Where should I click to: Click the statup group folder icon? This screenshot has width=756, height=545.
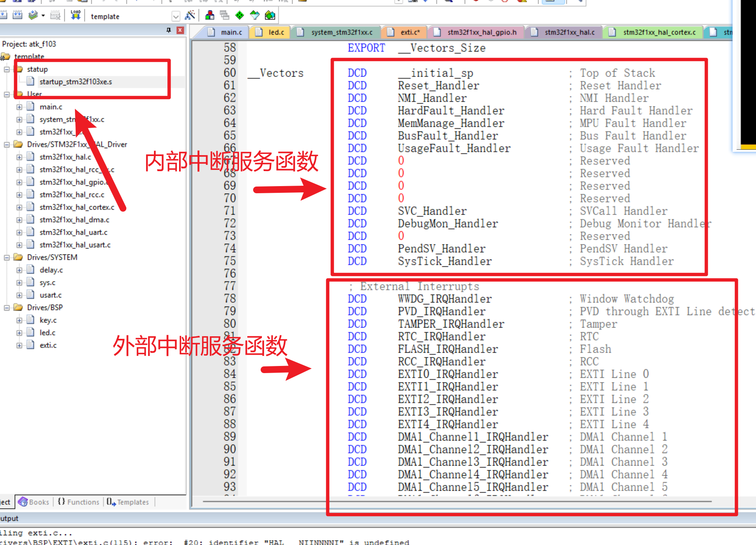pyautogui.click(x=19, y=69)
